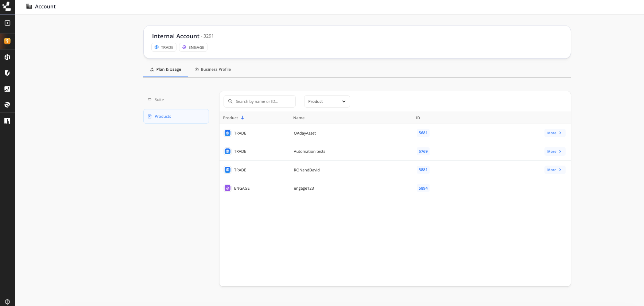The height and width of the screenshot is (306, 644).
Task: Click the ID column header
Action: [418, 118]
